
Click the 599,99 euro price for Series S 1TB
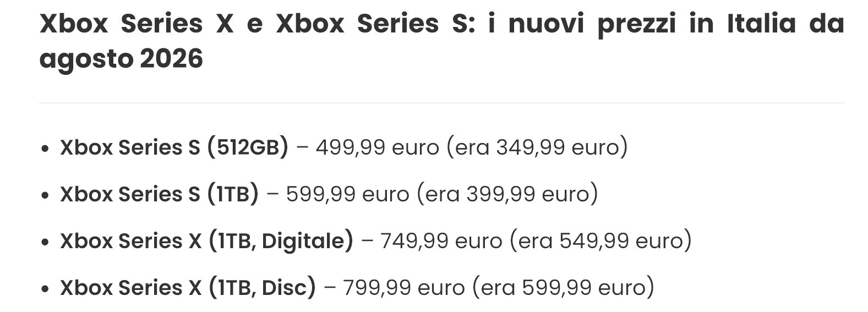[x=348, y=194]
